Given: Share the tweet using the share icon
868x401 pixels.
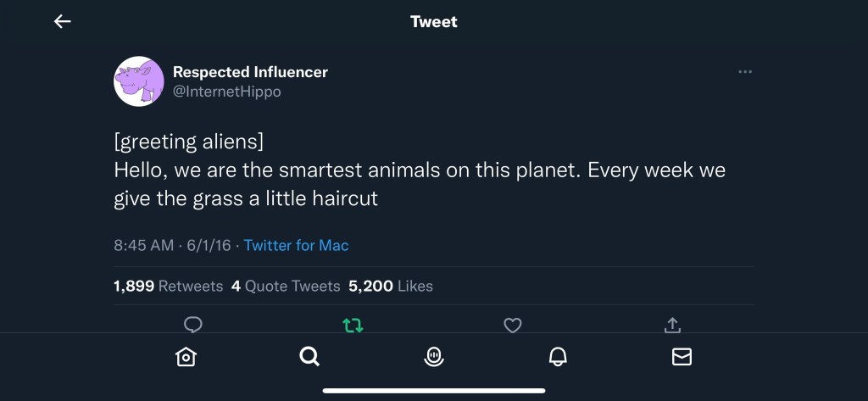Looking at the screenshot, I should click(x=672, y=325).
